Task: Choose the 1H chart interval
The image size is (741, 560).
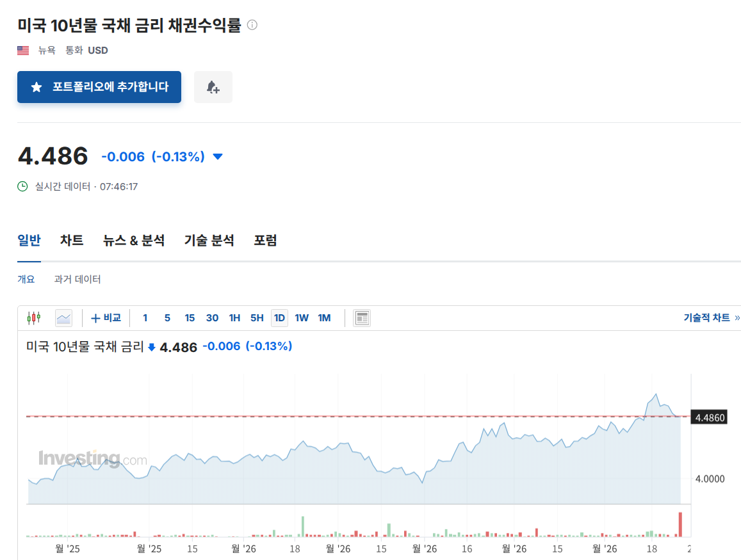Action: click(x=234, y=318)
